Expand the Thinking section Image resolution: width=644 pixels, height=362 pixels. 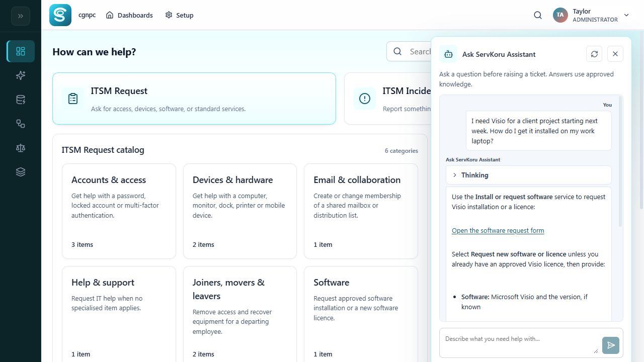pyautogui.click(x=529, y=175)
